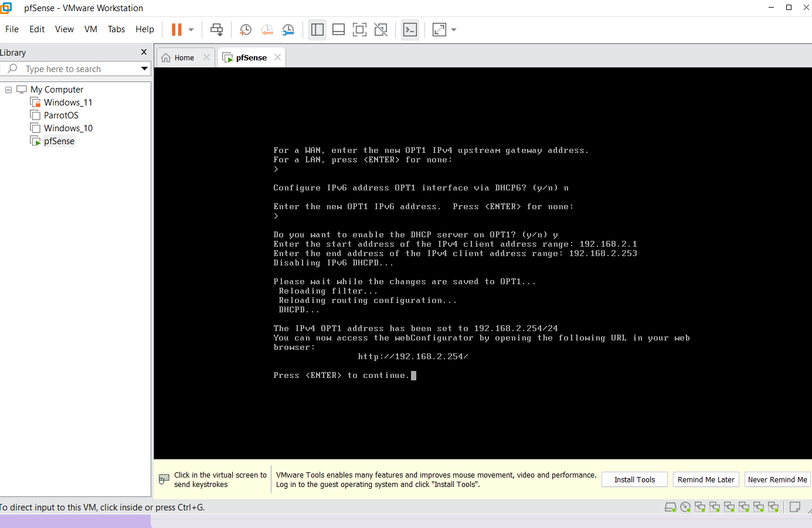Switch to Unity mode icon
Image resolution: width=812 pixels, height=528 pixels.
[380, 29]
